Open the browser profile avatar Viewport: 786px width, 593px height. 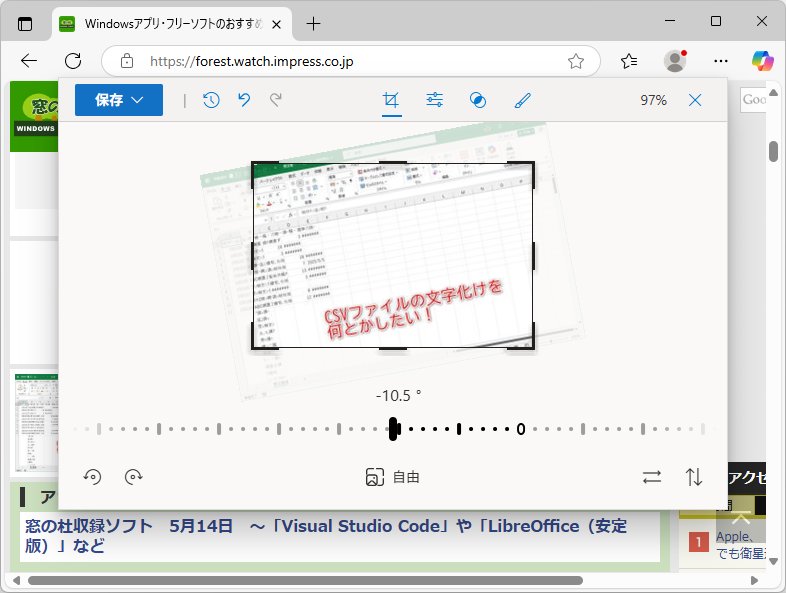[x=675, y=61]
